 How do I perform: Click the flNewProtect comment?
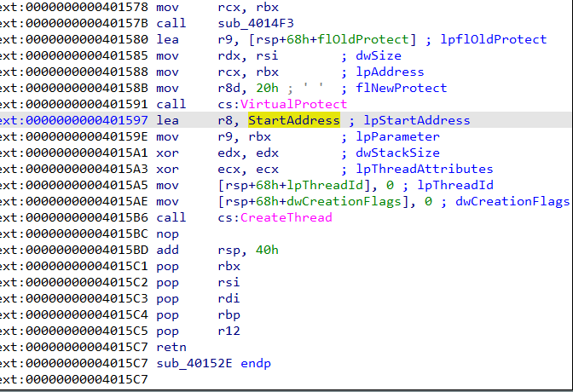click(x=401, y=88)
